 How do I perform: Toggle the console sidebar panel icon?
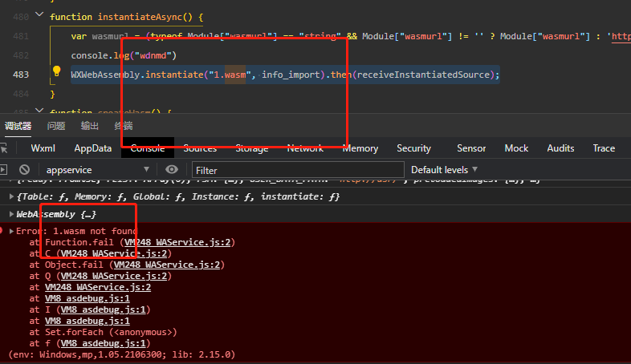4,169
